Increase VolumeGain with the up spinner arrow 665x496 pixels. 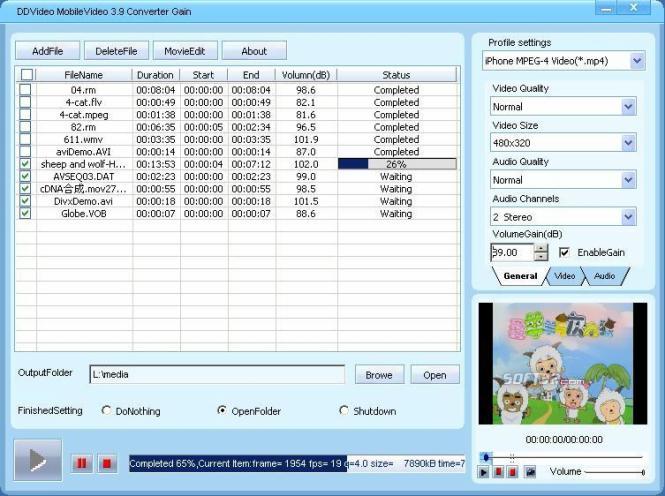tap(541, 248)
